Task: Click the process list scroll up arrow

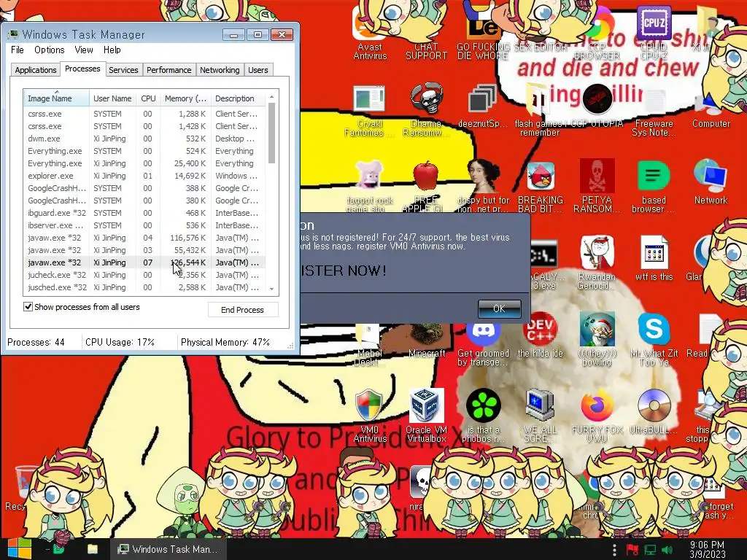Action: (x=271, y=97)
